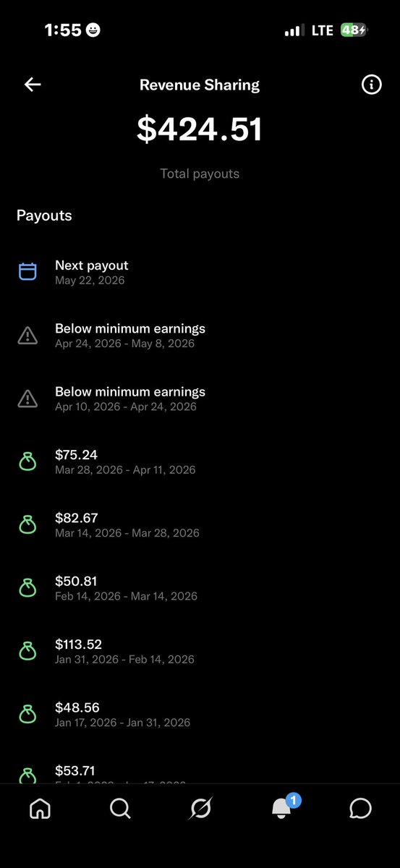Select the partially visible $53.71 payout
The image size is (400, 868).
pyautogui.click(x=200, y=771)
